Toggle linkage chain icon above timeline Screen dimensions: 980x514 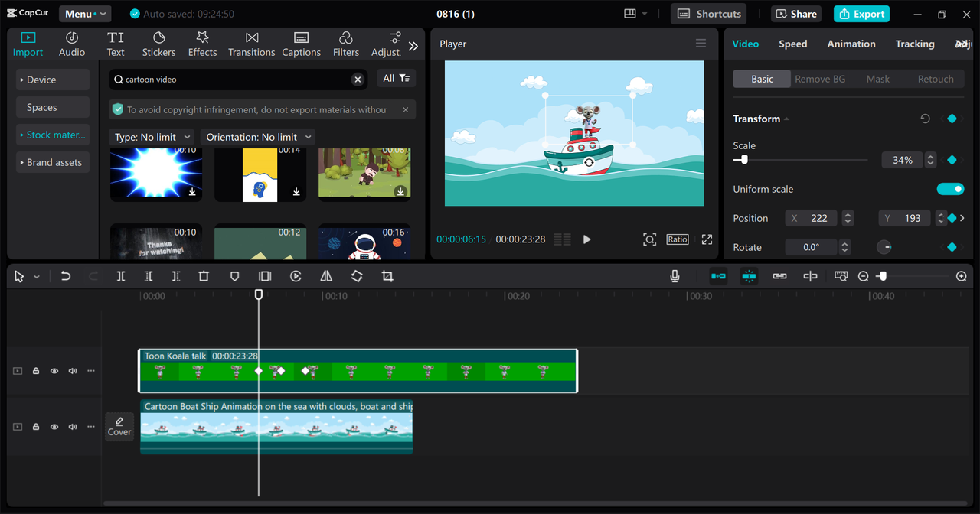[779, 276]
